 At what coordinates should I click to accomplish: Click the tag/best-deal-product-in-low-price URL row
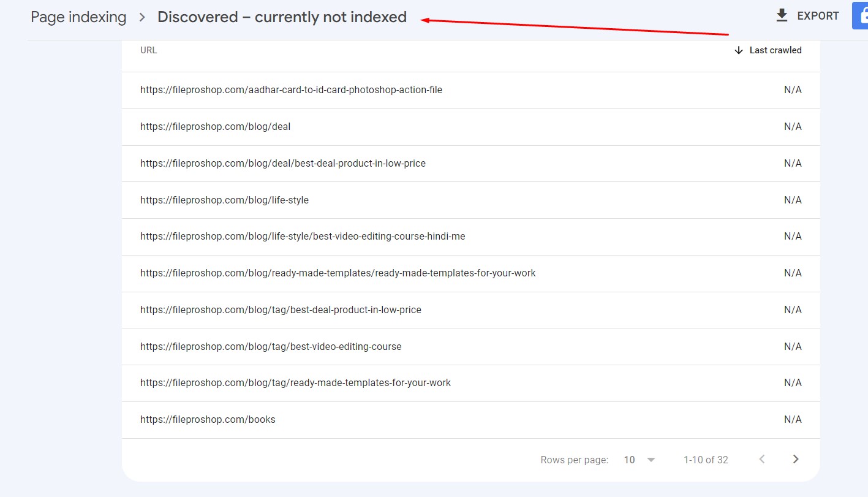click(281, 310)
